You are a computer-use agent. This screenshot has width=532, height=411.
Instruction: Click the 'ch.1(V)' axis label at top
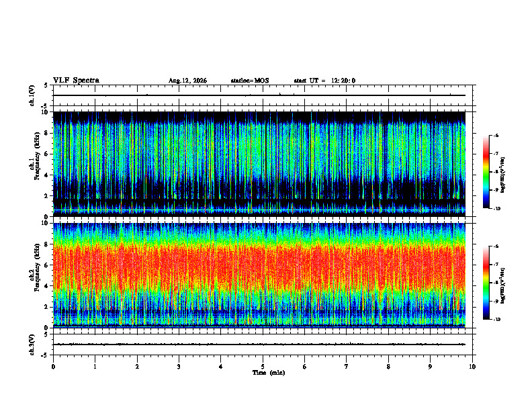click(x=32, y=95)
